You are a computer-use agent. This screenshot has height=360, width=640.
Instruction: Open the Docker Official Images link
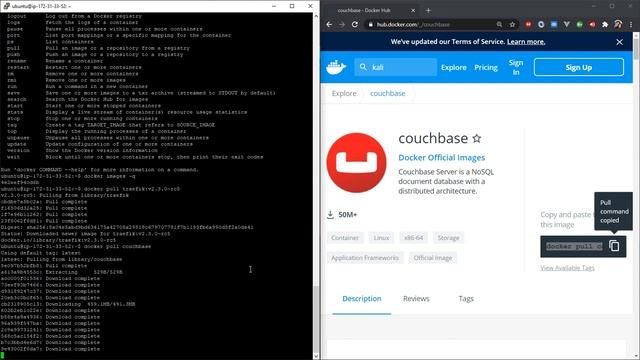(442, 158)
